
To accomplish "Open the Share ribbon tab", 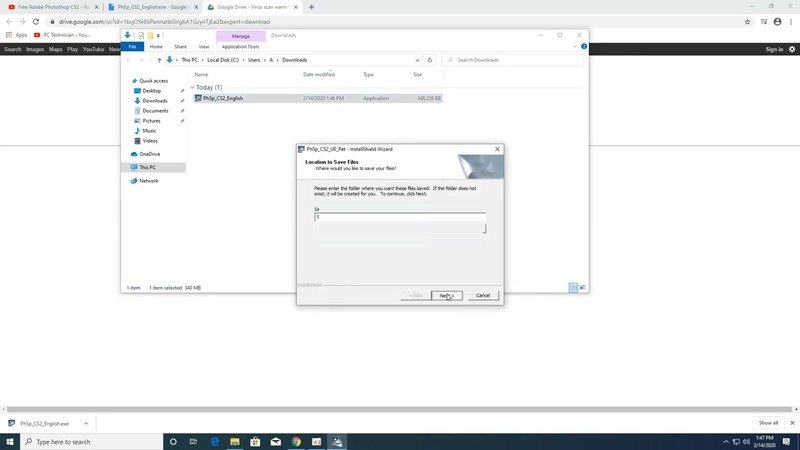I will pyautogui.click(x=180, y=46).
